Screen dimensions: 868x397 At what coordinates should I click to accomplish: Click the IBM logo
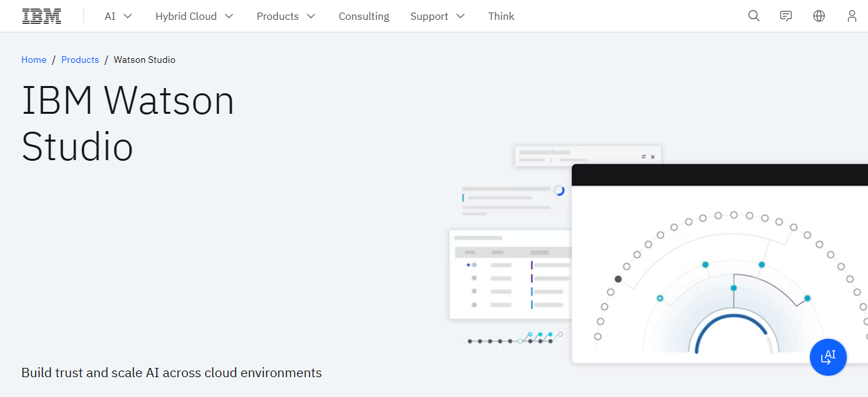click(x=42, y=15)
